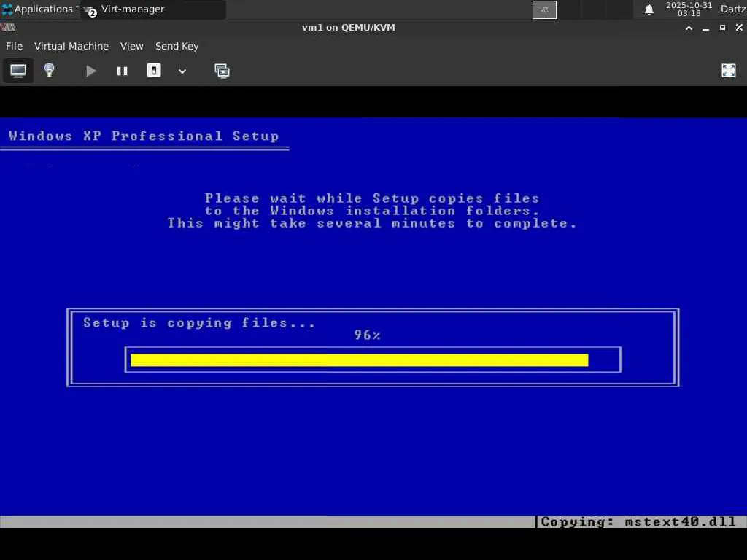
Task: Shut down the virtual machine button
Action: 153,71
